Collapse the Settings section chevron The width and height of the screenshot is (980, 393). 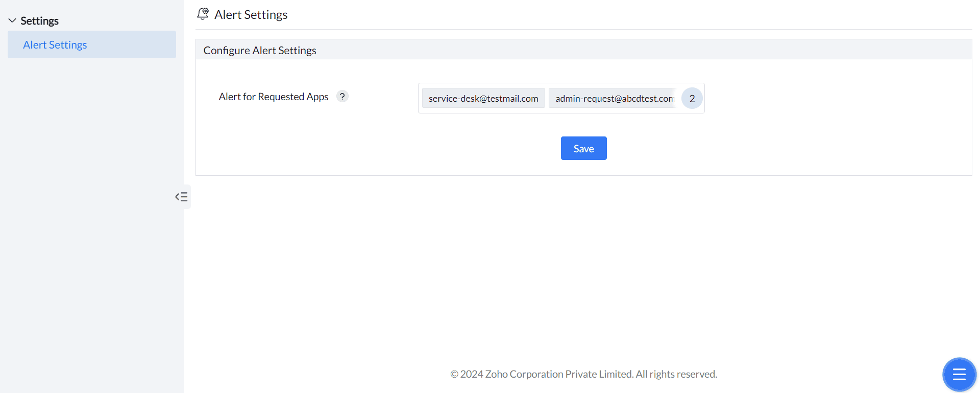point(12,20)
